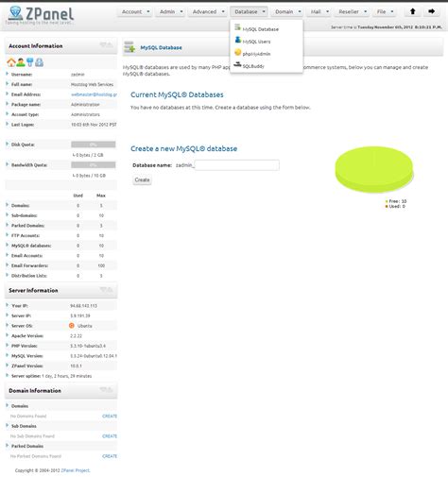448x477 pixels.
Task: Go to home via house icon
Action: coord(11,62)
